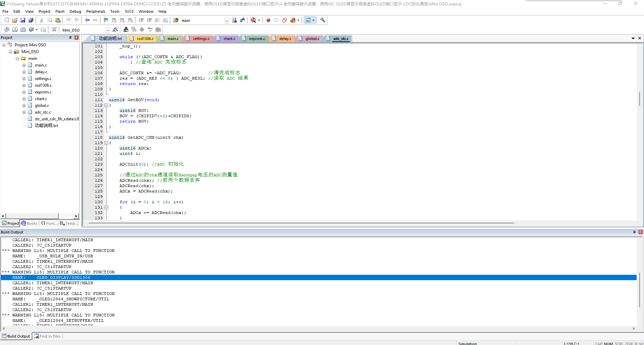Viewport: 644px width, 345px height.
Task: Click the Open file icon
Action: (15, 20)
